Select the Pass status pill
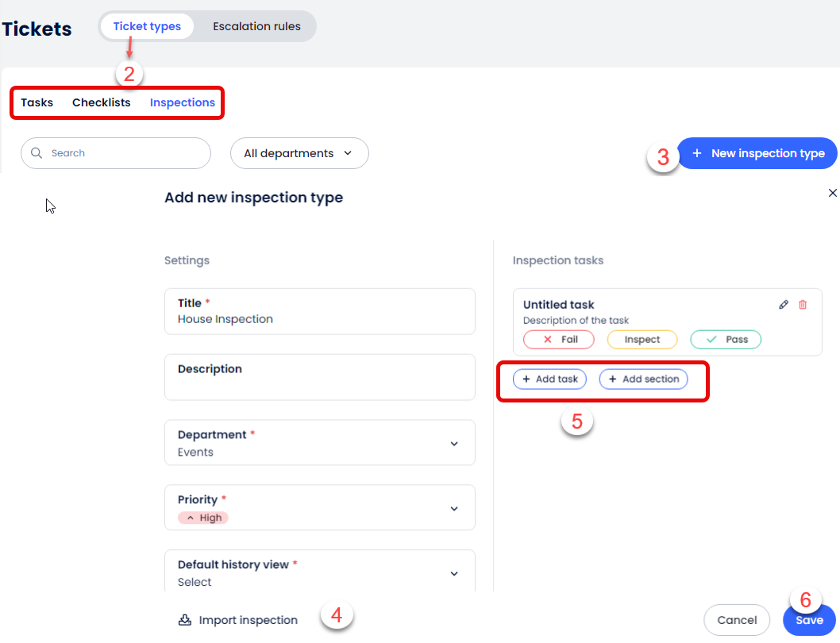Image resolution: width=840 pixels, height=643 pixels. (x=726, y=340)
